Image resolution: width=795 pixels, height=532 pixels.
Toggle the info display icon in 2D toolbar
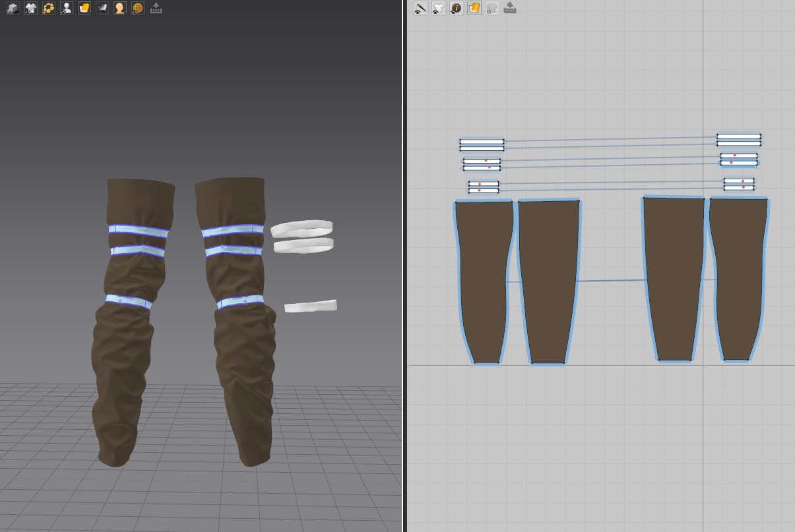point(456,9)
